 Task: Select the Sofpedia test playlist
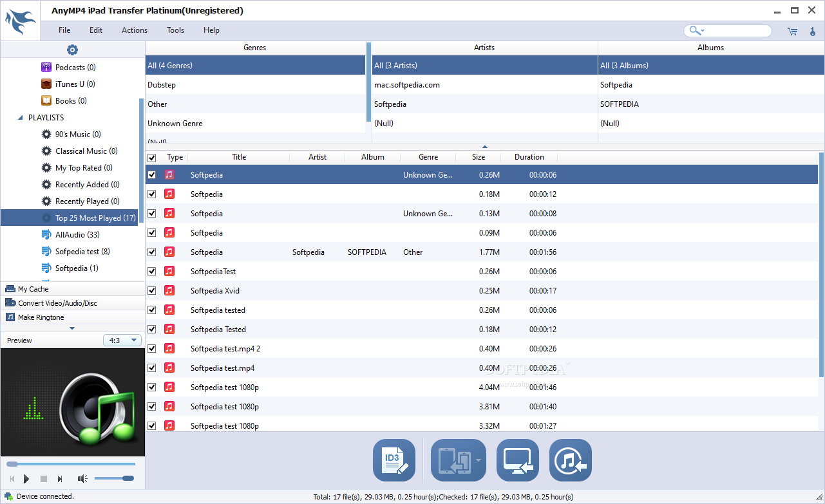tap(82, 251)
